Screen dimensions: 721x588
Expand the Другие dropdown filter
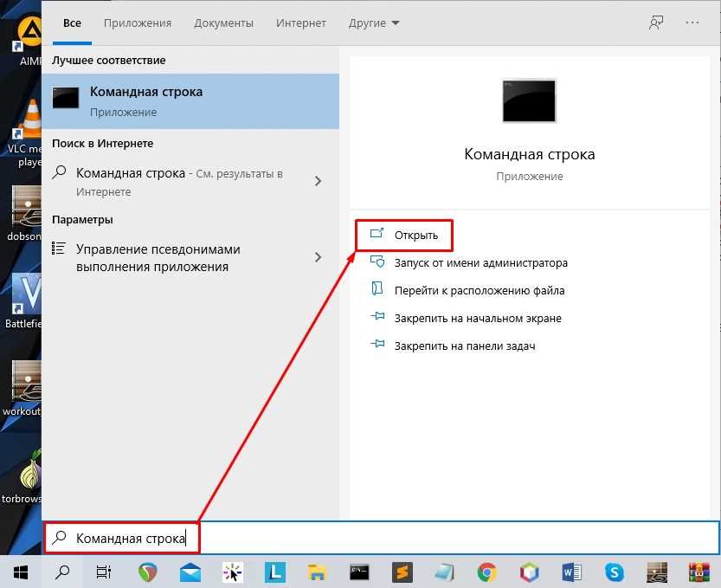pos(374,23)
